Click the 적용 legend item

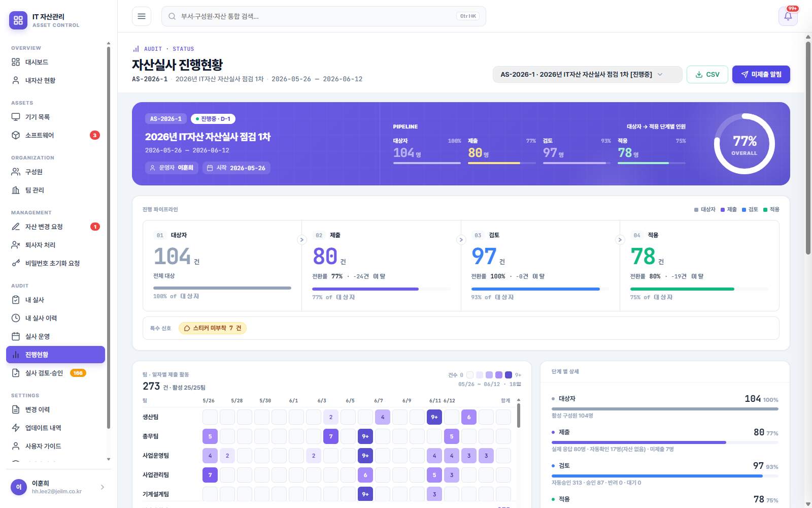771,209
